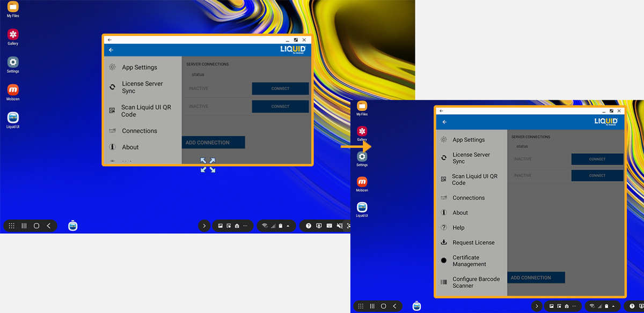Screen dimensions: 644x313
Task: Select Request License from the side menu
Action: pyautogui.click(x=473, y=243)
